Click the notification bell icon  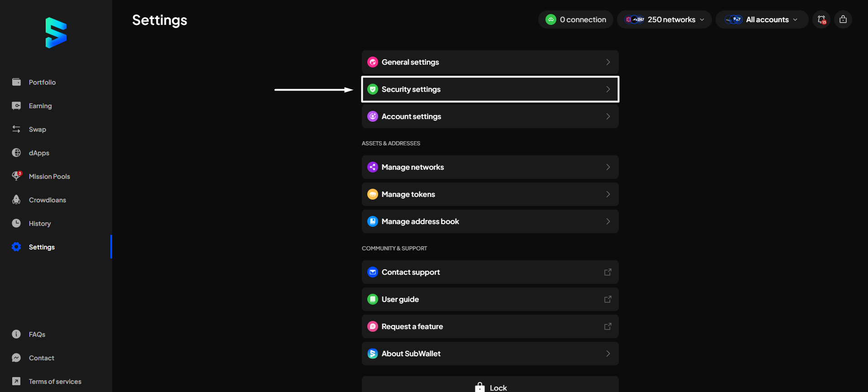point(821,19)
